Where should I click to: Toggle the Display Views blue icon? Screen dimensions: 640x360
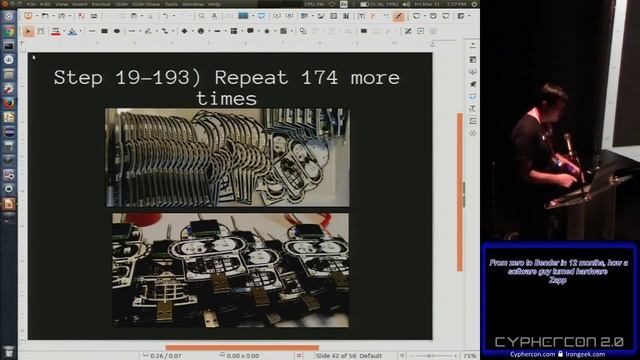pos(243,16)
